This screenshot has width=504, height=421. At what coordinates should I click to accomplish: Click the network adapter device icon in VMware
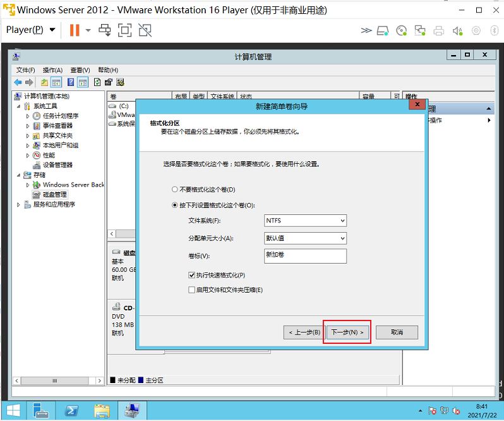click(x=420, y=30)
